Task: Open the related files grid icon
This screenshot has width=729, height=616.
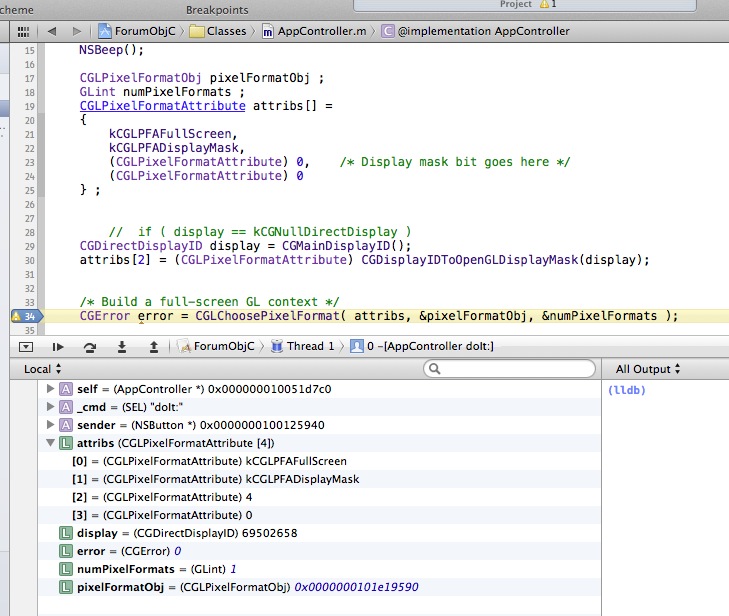Action: tap(23, 31)
